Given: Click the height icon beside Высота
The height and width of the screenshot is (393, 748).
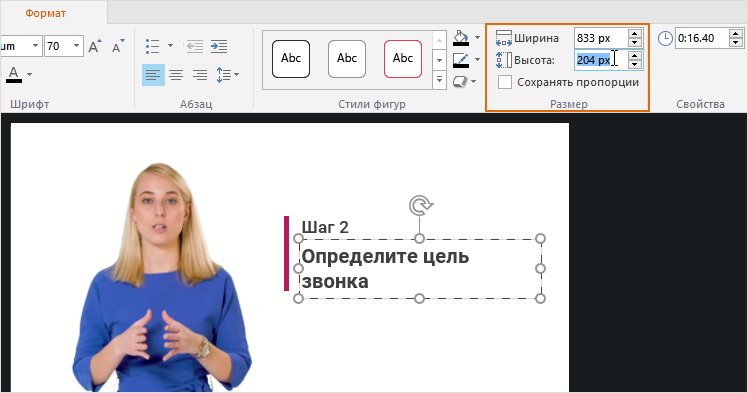Looking at the screenshot, I should coord(504,60).
